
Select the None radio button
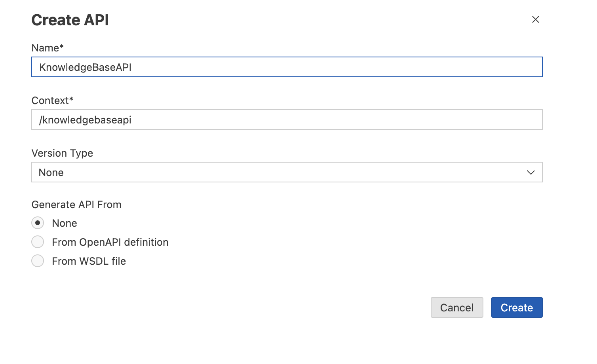[x=38, y=223]
